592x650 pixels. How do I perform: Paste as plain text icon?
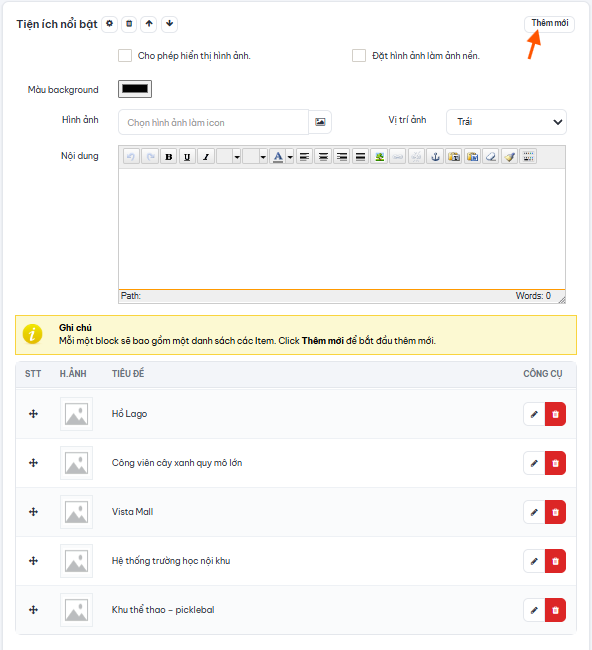454,157
